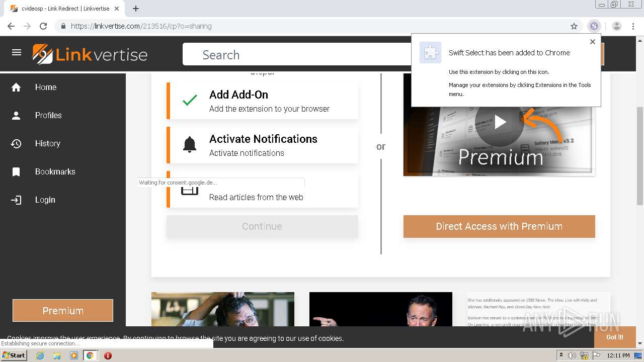Open the text article thumbnail about Baldwin
The image size is (644, 362).
[x=539, y=309]
